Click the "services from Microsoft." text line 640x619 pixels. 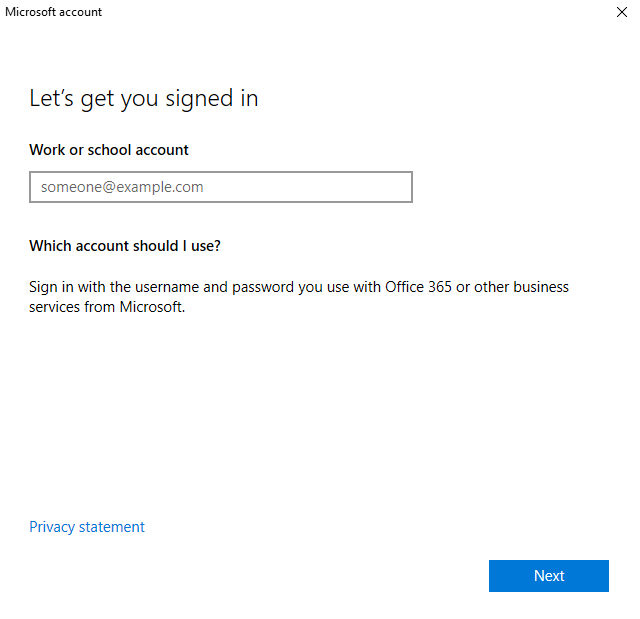[107, 307]
